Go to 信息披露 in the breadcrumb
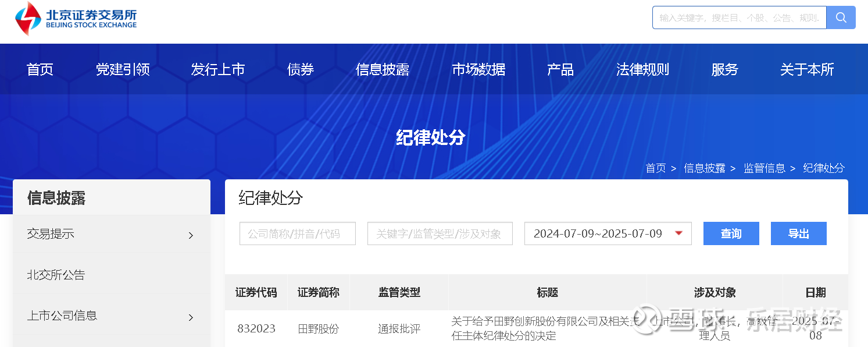The image size is (868, 347). (705, 168)
